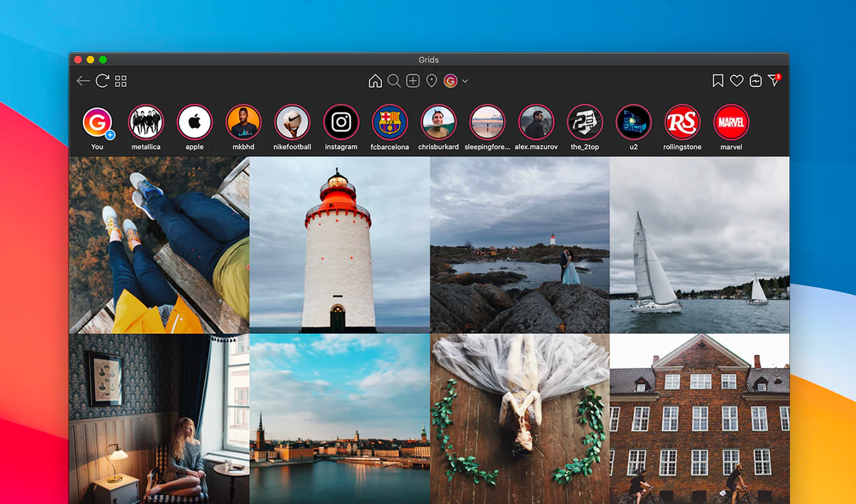Viewport: 856px width, 504px height.
Task: Open the nikefootball story
Action: [x=293, y=122]
